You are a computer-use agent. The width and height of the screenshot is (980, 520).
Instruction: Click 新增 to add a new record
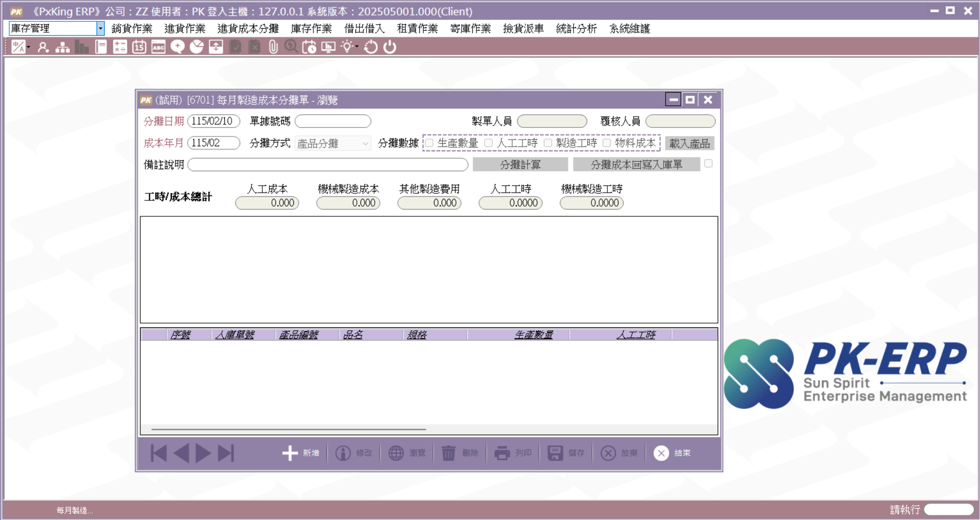[301, 453]
